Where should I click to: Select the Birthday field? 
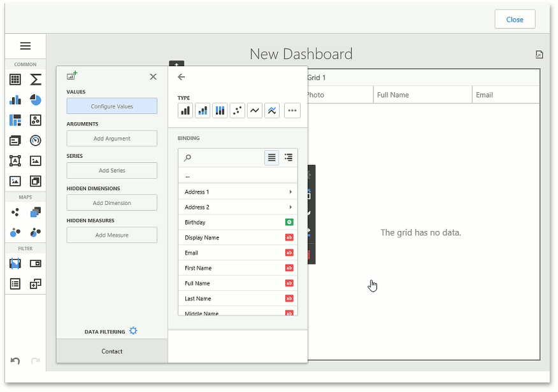tap(238, 223)
